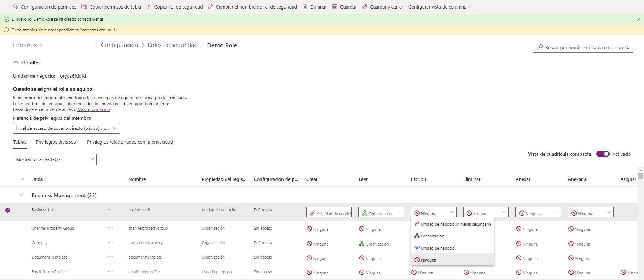Toggle Vista de cuadrícula compacta switch
Image resolution: width=644 pixels, height=280 pixels.
pos(603,154)
